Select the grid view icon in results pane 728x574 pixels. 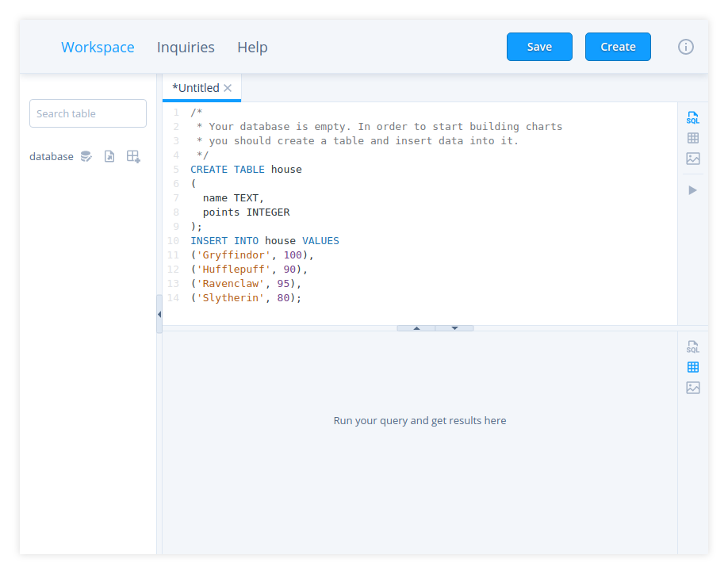(x=692, y=366)
